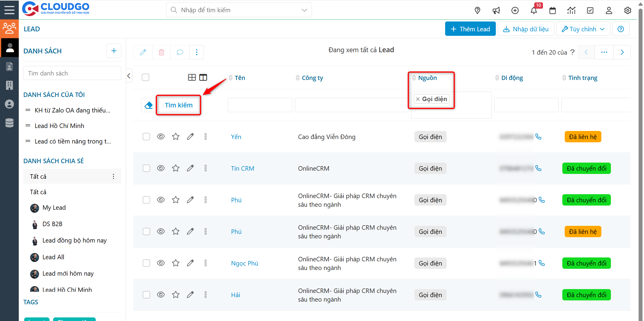Click the Tìm danh sách input field
The height and width of the screenshot is (321, 644).
point(72,73)
